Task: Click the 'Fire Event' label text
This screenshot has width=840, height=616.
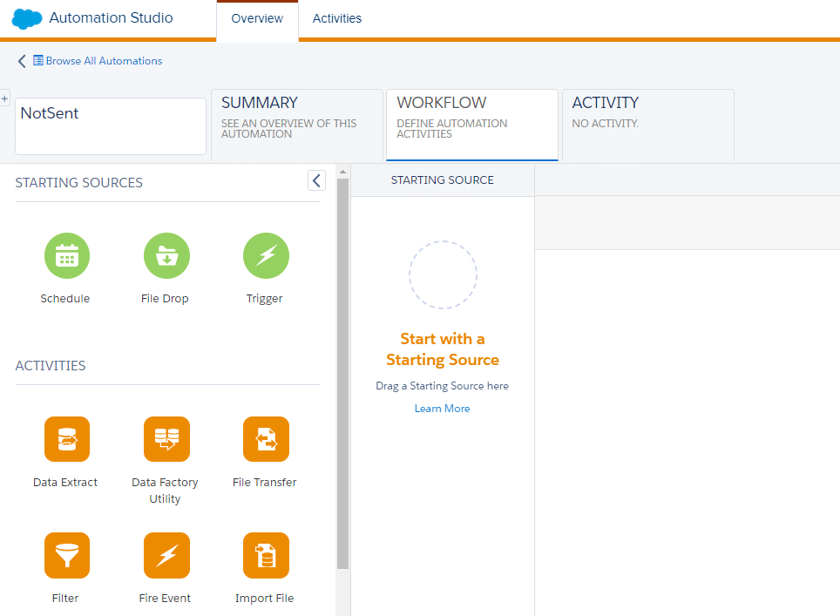Action: 165,598
